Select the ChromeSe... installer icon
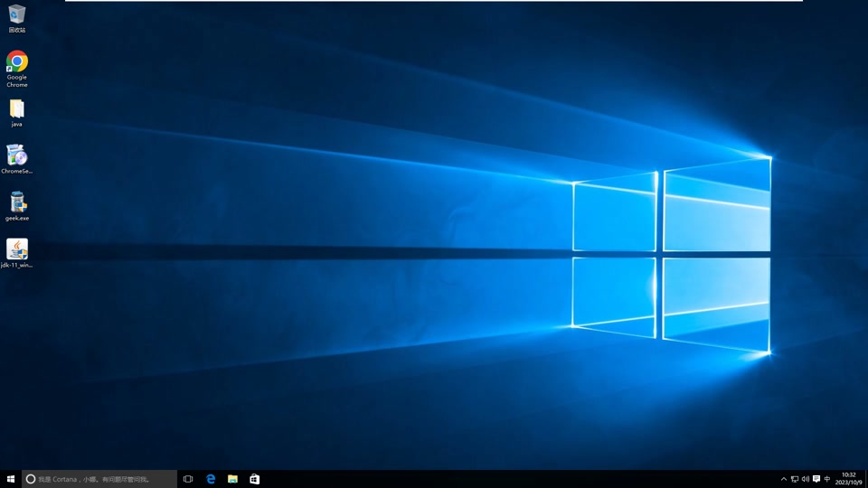Image resolution: width=868 pixels, height=488 pixels. (16, 159)
